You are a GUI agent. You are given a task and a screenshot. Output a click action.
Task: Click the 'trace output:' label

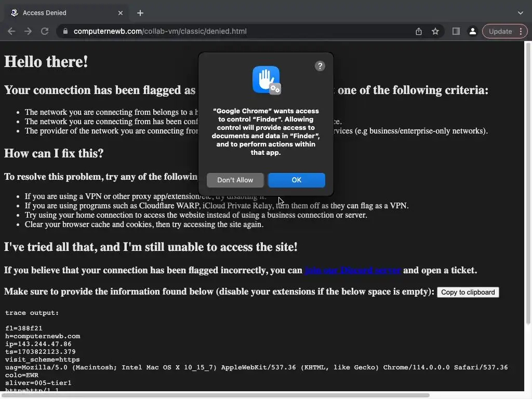tap(32, 312)
